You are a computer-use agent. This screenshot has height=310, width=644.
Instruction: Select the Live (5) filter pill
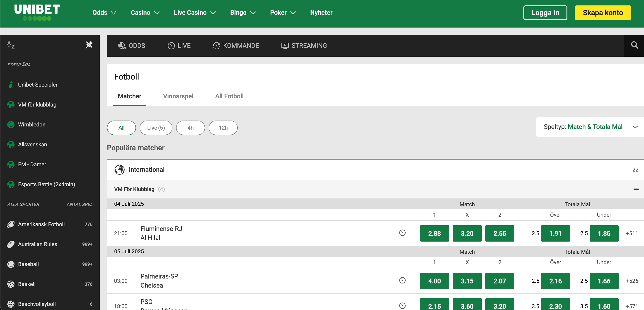tap(156, 128)
